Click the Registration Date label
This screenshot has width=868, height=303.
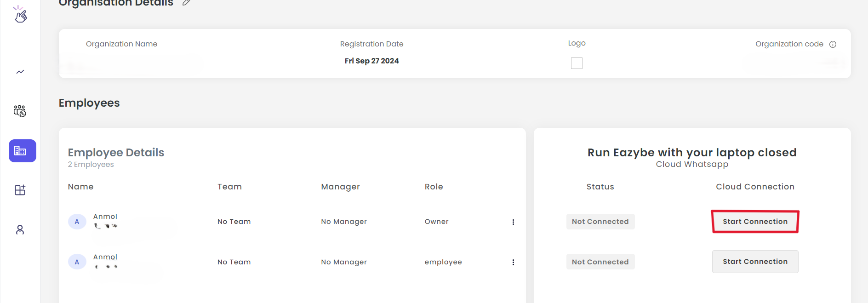[x=372, y=44]
